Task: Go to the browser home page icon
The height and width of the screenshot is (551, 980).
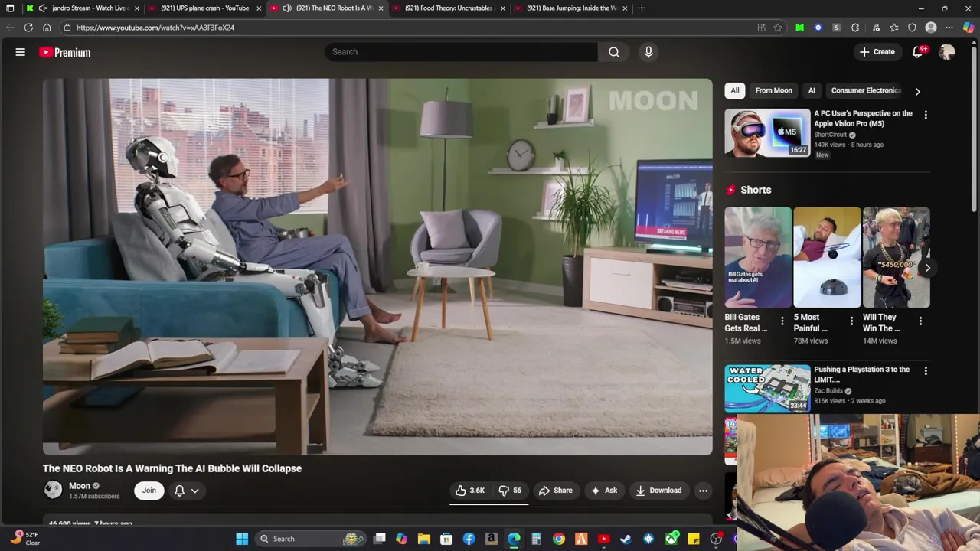Action: [47, 28]
